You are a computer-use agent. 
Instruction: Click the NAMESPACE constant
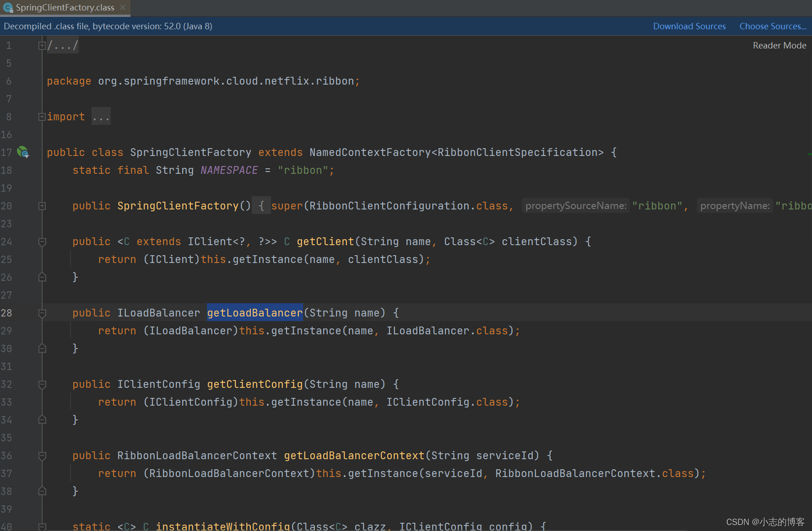coord(229,170)
